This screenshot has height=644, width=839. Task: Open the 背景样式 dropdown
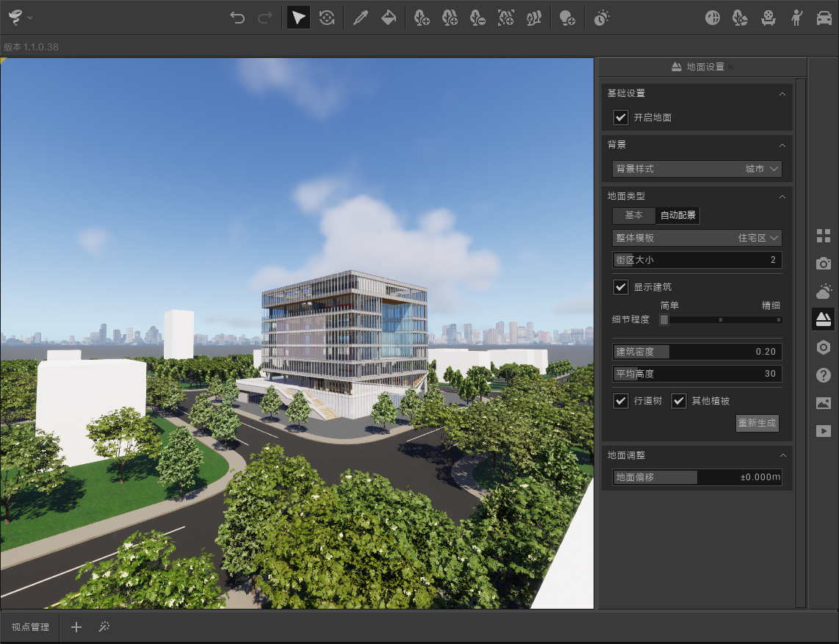696,169
